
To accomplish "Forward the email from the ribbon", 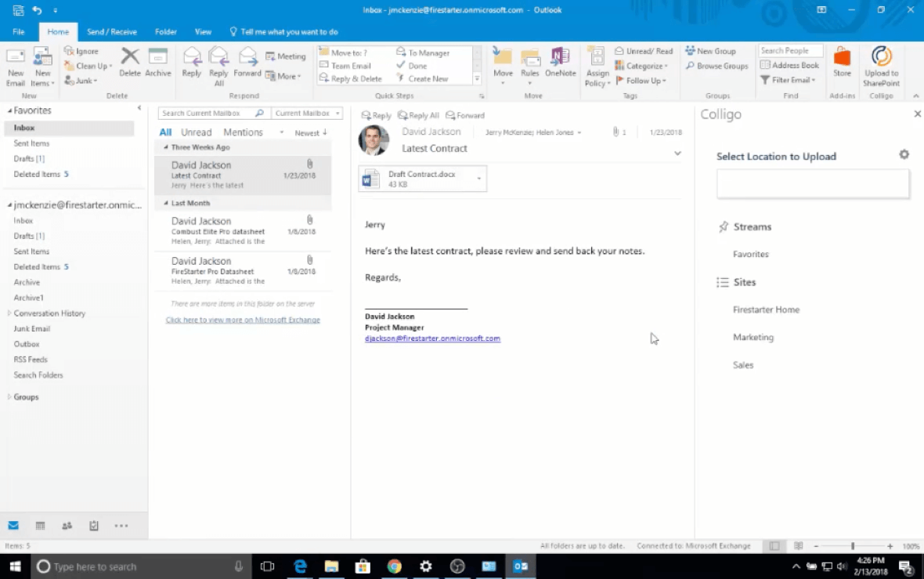I will point(247,63).
